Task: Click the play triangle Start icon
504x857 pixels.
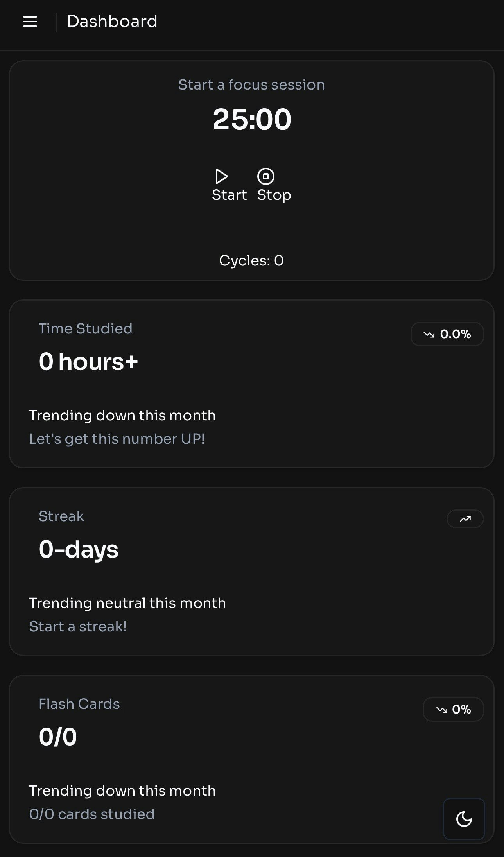Action: [222, 176]
